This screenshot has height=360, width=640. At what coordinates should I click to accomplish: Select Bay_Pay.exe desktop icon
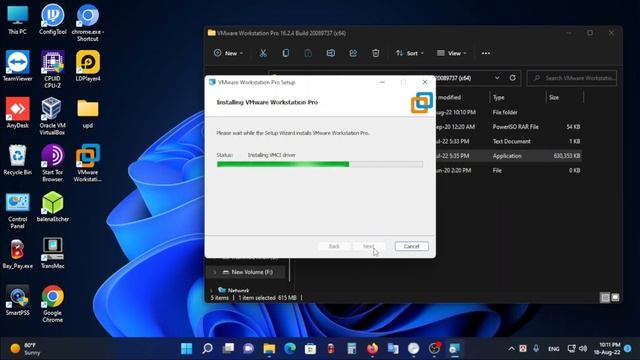pos(18,254)
